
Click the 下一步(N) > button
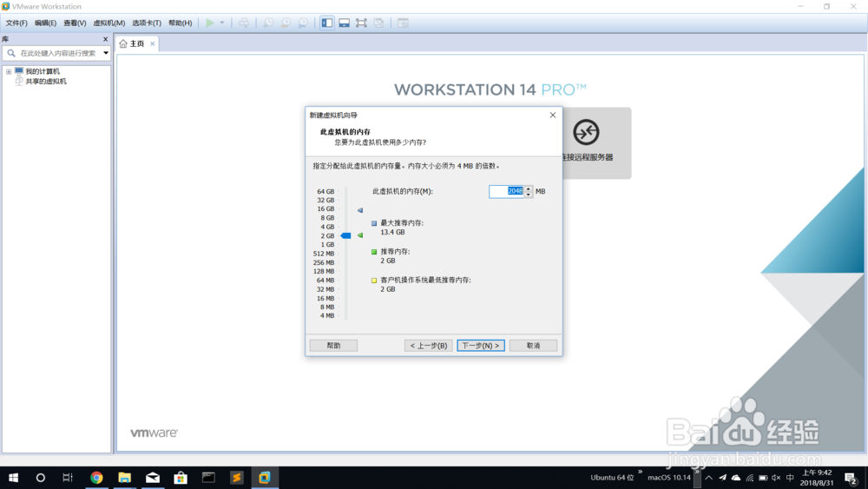click(x=481, y=346)
